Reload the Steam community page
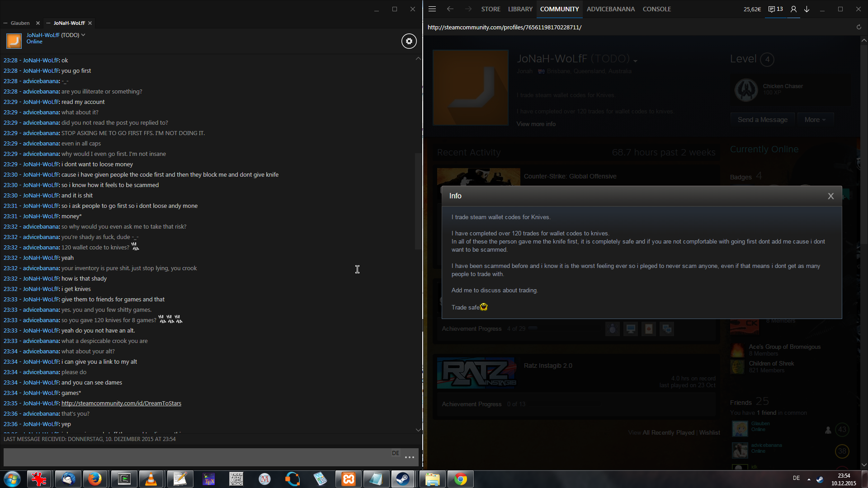This screenshot has width=868, height=488. click(859, 27)
